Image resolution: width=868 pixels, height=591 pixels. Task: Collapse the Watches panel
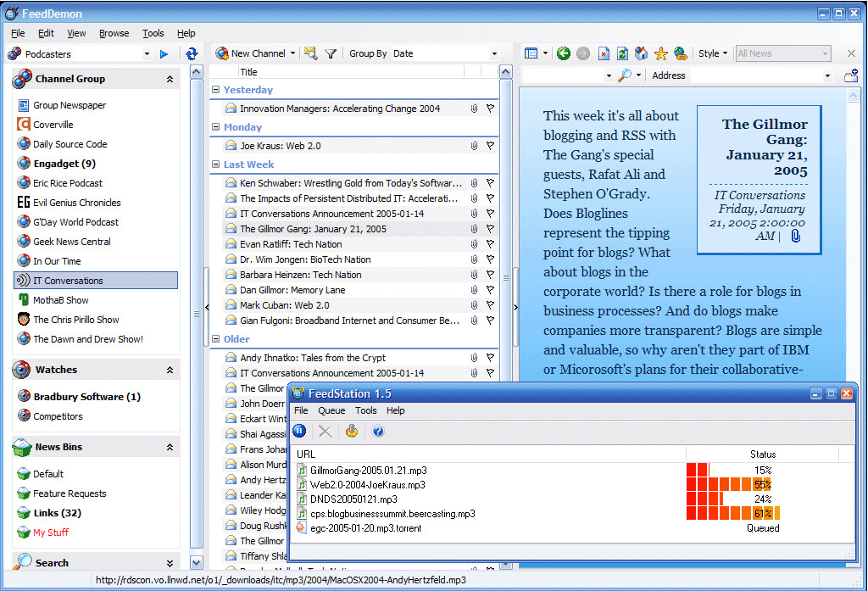pyautogui.click(x=170, y=370)
